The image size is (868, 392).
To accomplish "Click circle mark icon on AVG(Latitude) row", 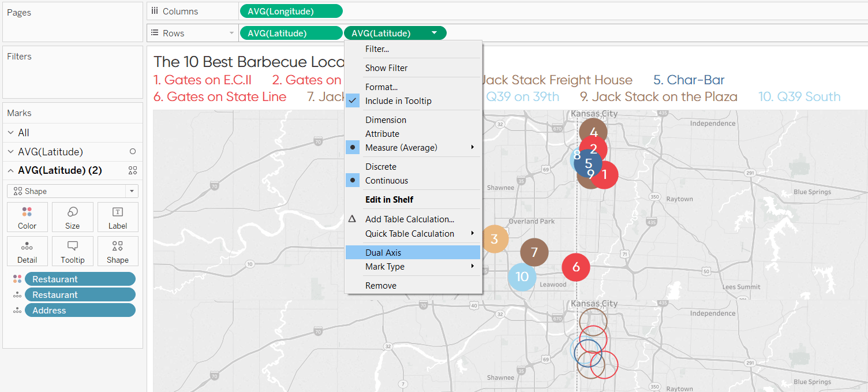I will [x=133, y=152].
